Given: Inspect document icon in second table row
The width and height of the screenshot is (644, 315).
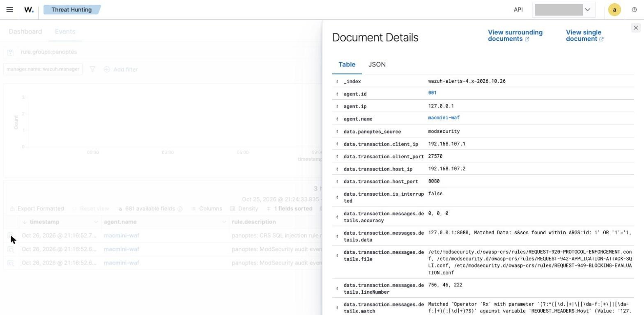Looking at the screenshot, I should click(11, 249).
